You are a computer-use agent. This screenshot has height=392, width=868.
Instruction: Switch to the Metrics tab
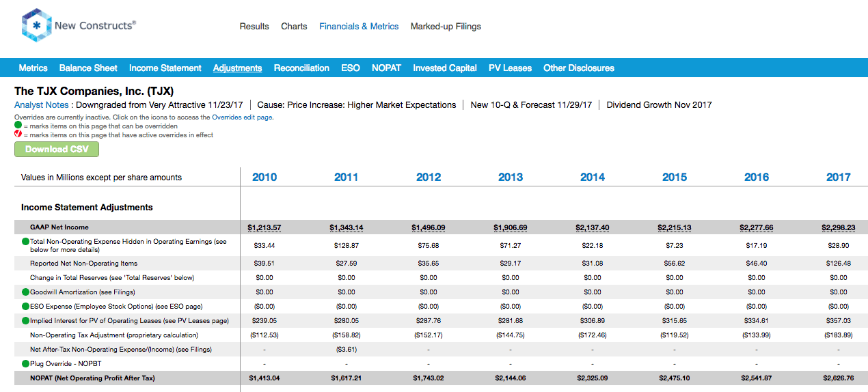tap(33, 68)
